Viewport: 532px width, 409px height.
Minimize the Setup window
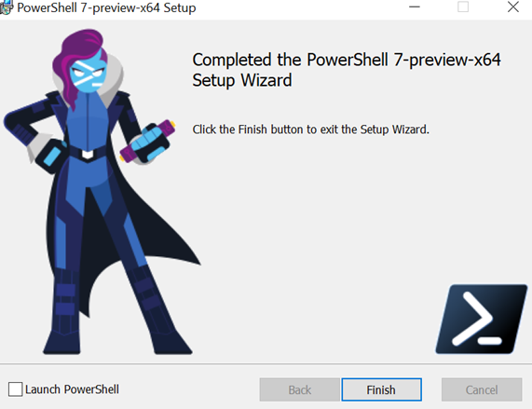(x=415, y=7)
